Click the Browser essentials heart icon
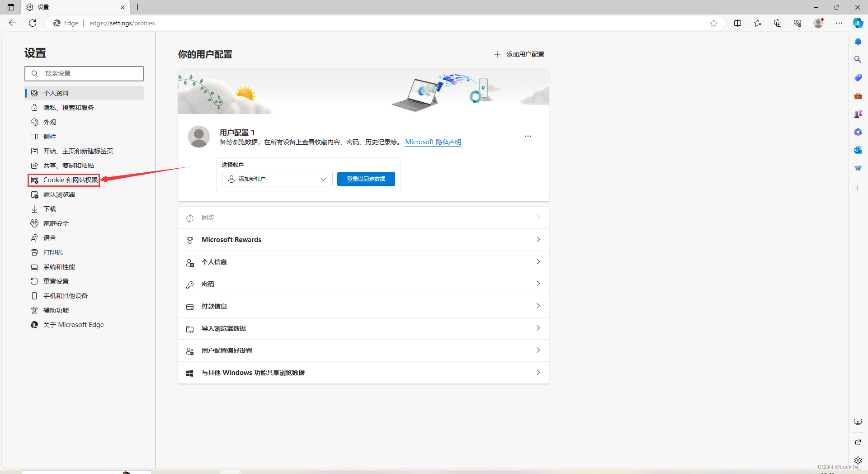Image resolution: width=868 pixels, height=474 pixels. point(797,23)
